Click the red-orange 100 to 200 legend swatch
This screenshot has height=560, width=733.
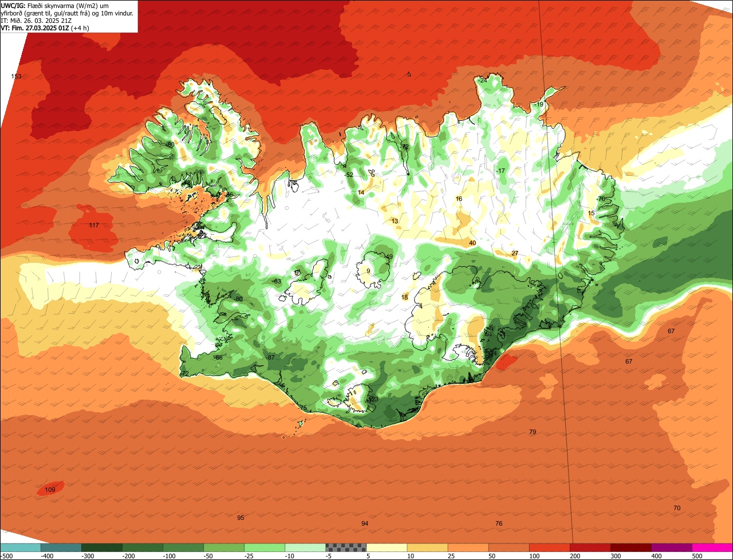click(x=549, y=547)
